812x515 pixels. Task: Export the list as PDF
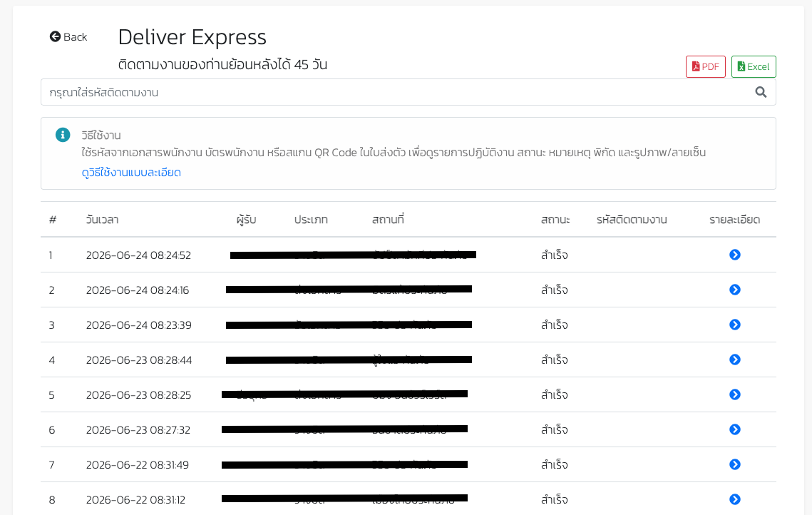705,66
